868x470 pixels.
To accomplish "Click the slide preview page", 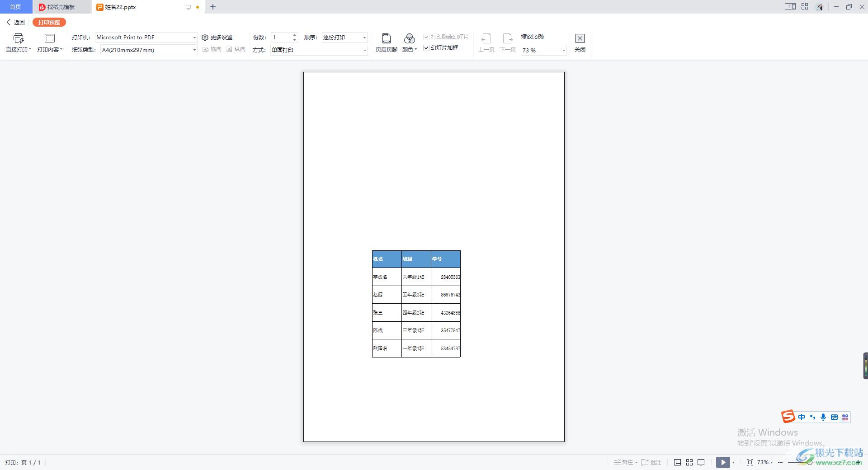I will pyautogui.click(x=434, y=257).
